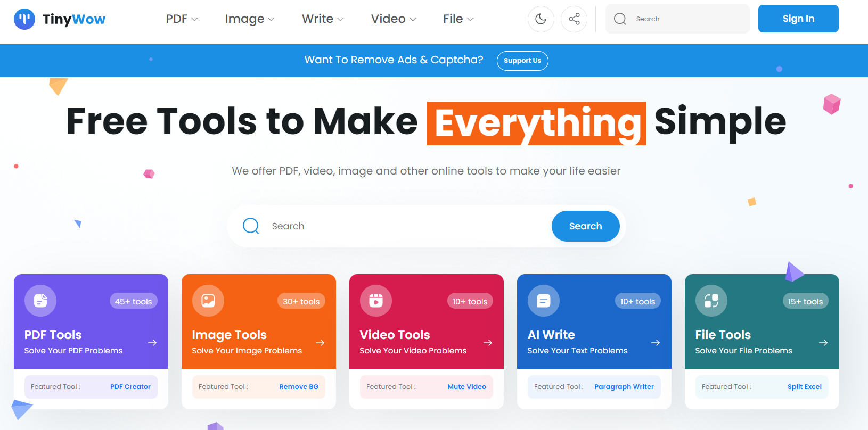Click the 15+ tools badge
Screen dimensions: 868x430
pos(805,301)
